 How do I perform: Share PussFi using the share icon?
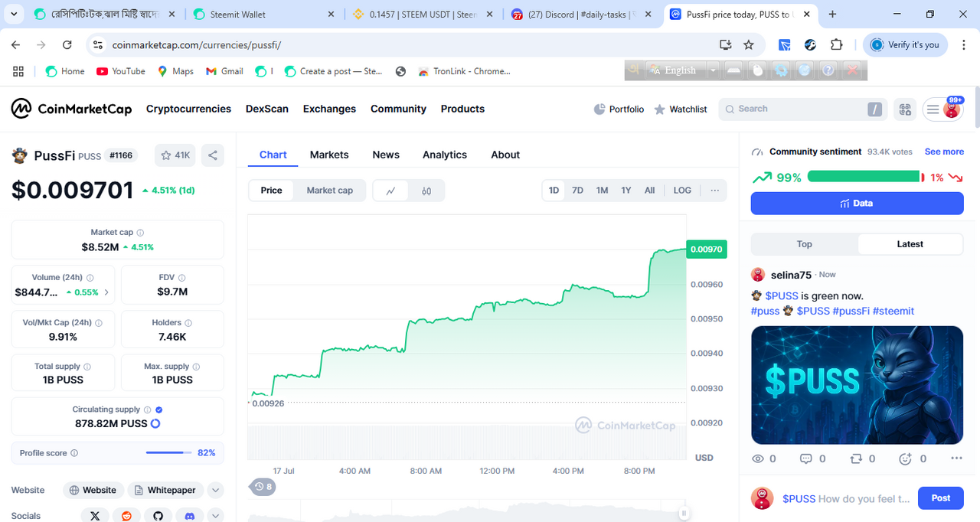[x=213, y=155]
